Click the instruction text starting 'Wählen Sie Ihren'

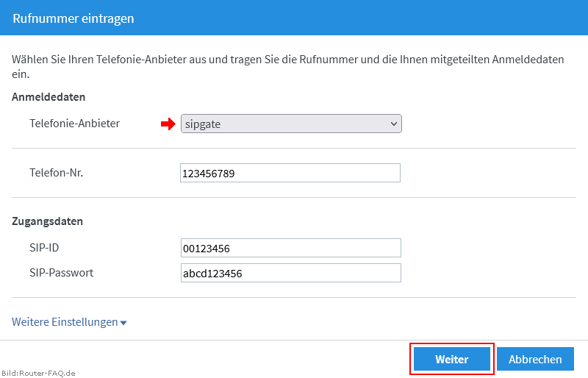[287, 66]
